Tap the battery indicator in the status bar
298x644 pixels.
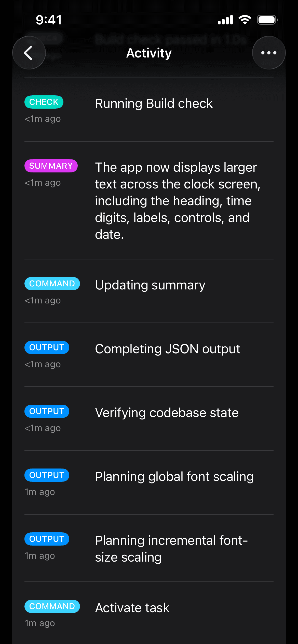[x=267, y=19]
